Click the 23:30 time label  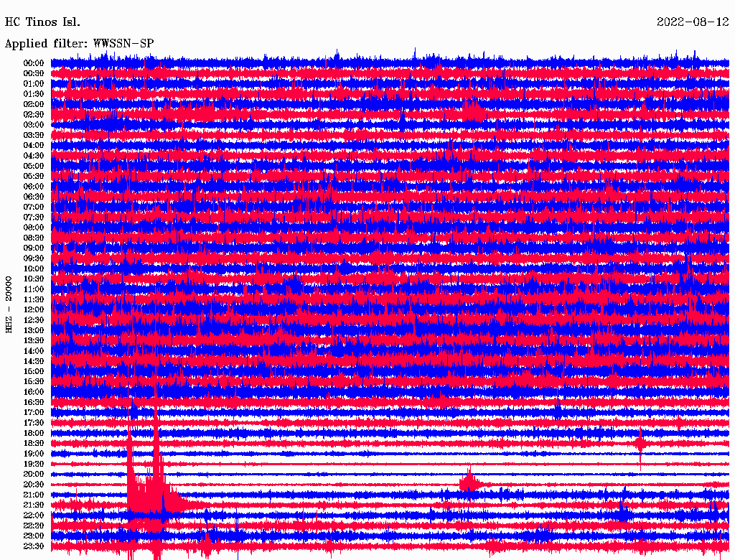coord(34,546)
